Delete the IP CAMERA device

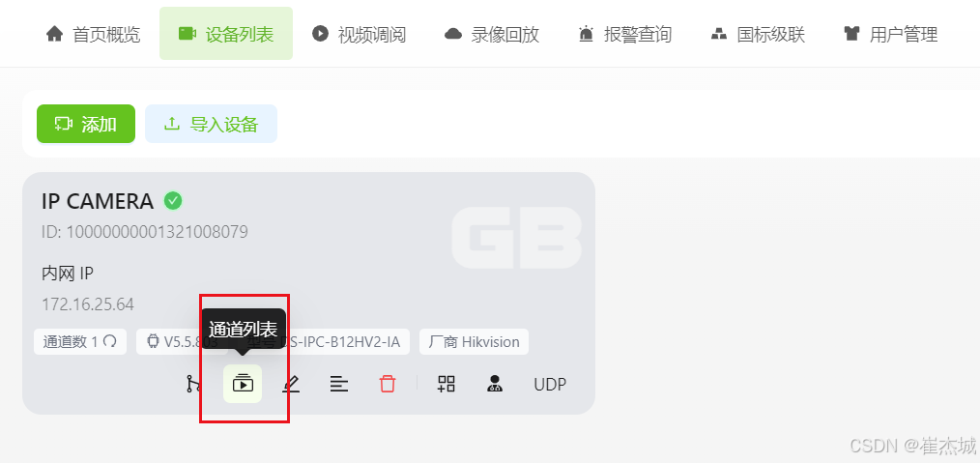pos(388,384)
